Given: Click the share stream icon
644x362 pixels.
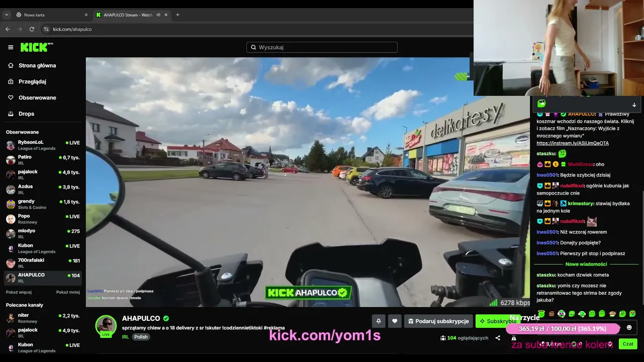Looking at the screenshot, I should coord(498,338).
